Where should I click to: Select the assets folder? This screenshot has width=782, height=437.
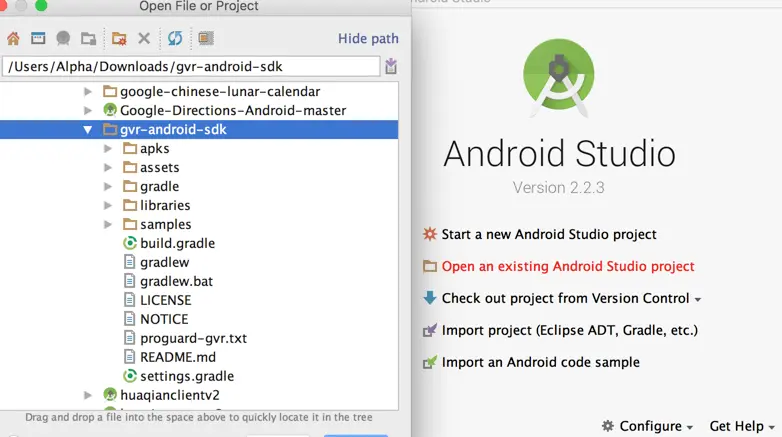tap(160, 168)
